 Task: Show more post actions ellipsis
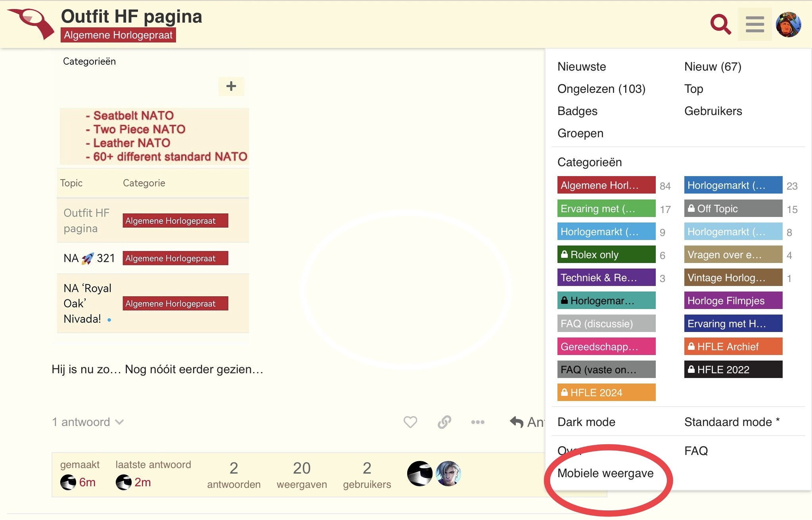(x=478, y=422)
